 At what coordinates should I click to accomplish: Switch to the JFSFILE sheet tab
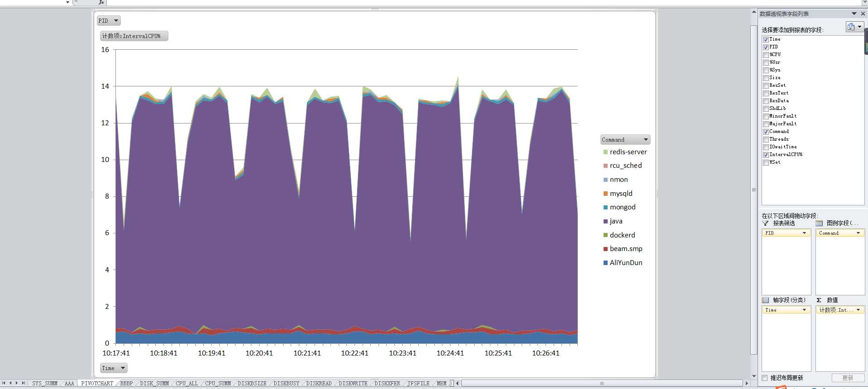pos(418,384)
